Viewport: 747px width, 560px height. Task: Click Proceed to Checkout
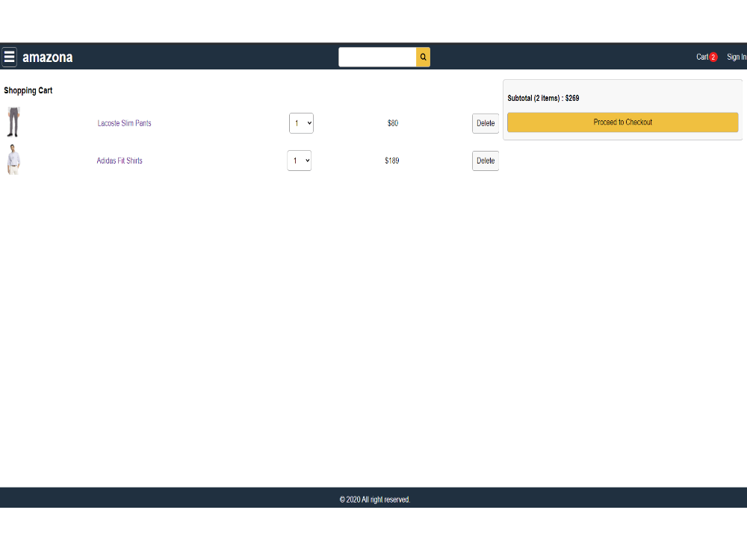[x=622, y=122]
